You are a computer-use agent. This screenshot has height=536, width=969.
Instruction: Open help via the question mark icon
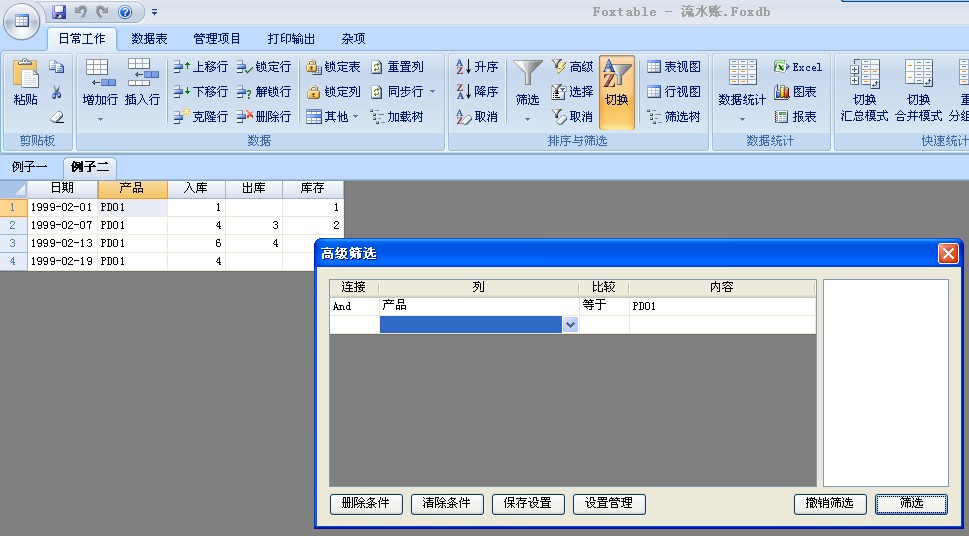coord(125,12)
